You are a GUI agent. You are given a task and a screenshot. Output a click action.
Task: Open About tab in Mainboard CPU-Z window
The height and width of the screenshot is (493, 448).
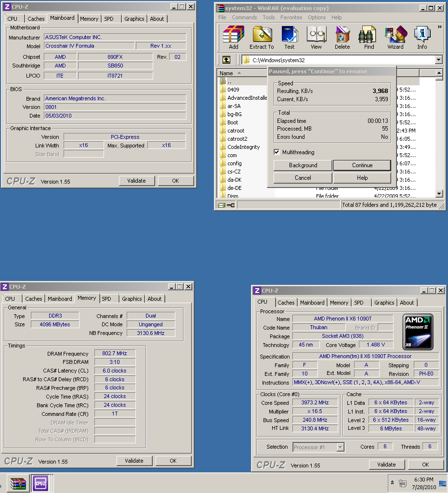(157, 19)
